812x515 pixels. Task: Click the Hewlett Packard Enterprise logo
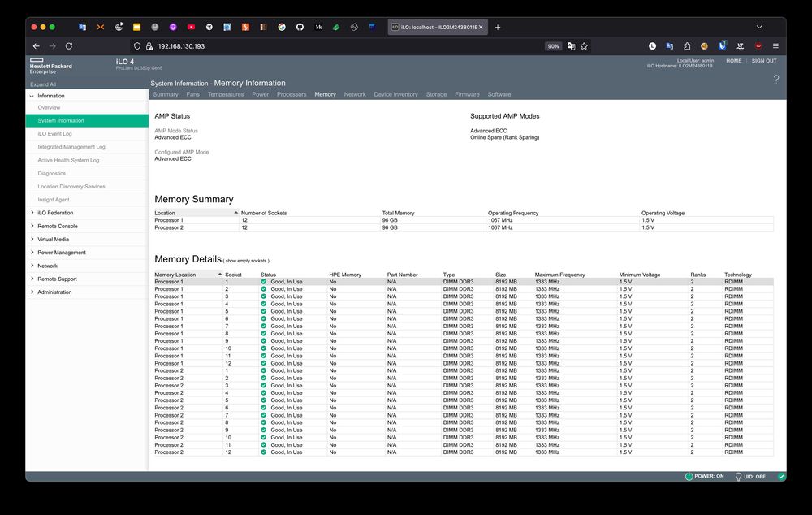50,66
